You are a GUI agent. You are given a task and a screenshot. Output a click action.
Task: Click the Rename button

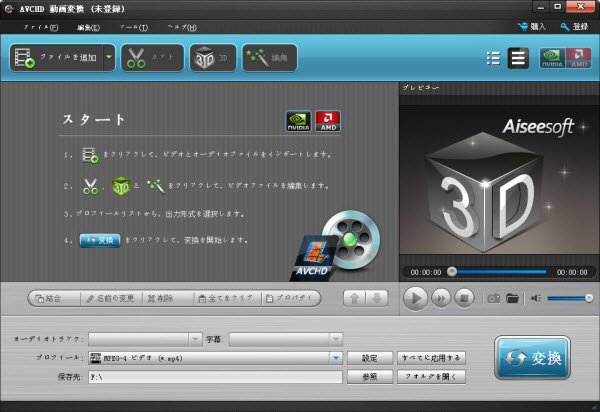click(111, 298)
